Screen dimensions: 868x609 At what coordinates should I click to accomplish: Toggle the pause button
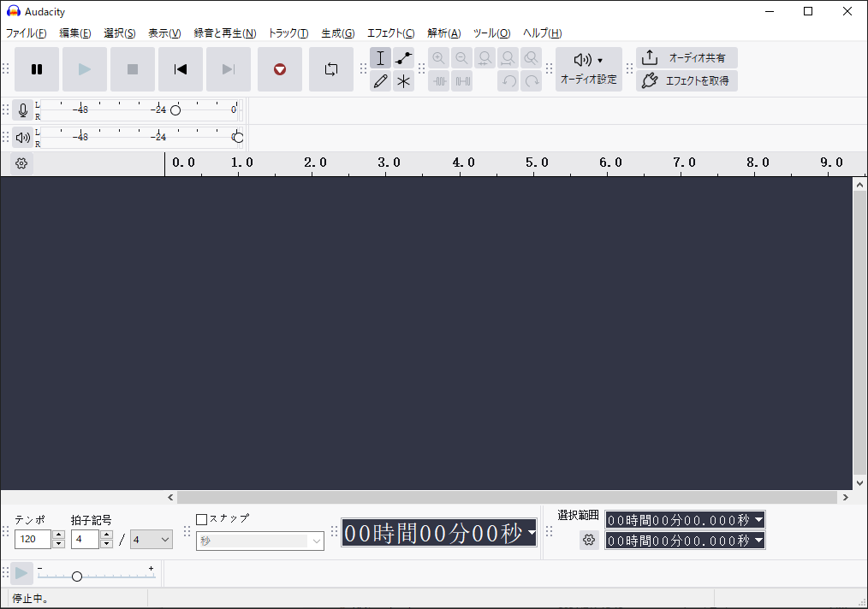click(37, 69)
